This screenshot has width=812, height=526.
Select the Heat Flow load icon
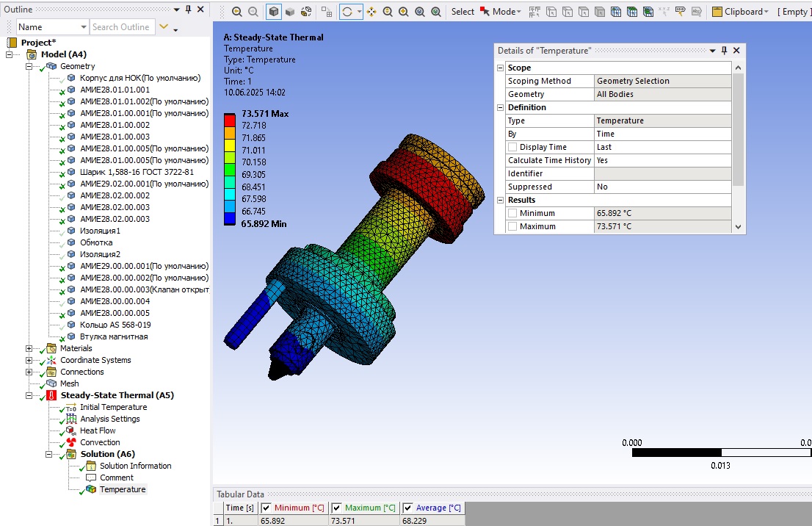pos(71,430)
